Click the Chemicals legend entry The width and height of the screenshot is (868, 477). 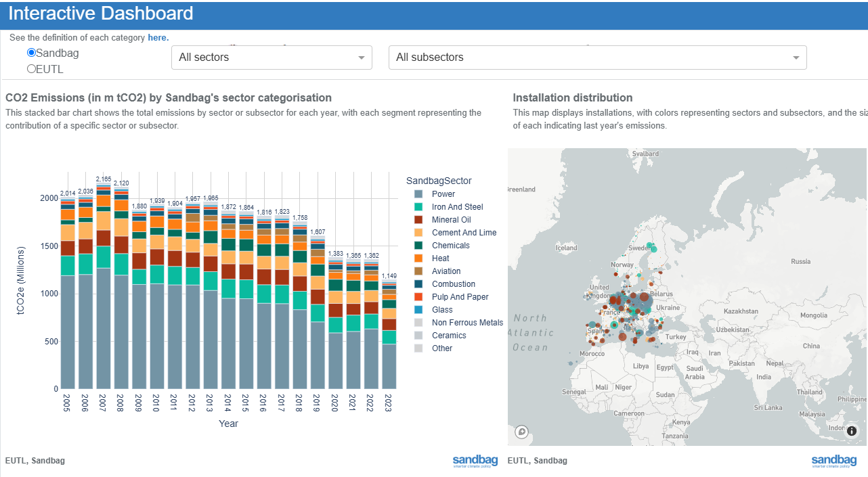click(x=450, y=246)
